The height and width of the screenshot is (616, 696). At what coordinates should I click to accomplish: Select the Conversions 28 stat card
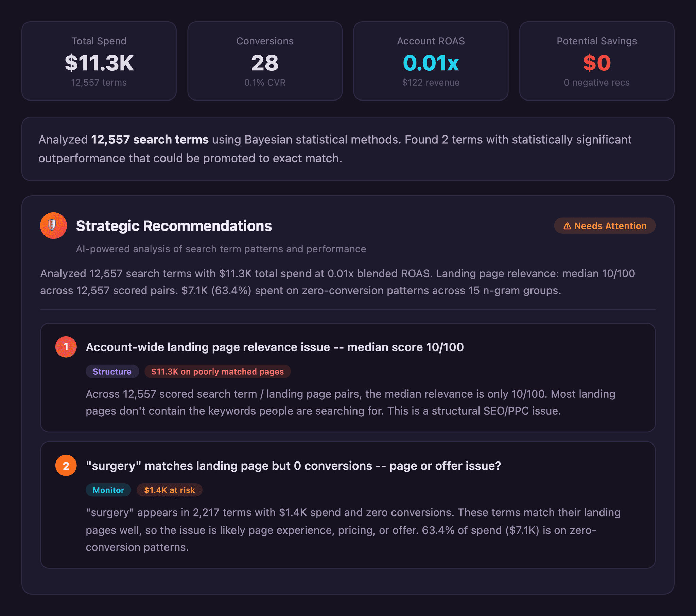coord(265,61)
